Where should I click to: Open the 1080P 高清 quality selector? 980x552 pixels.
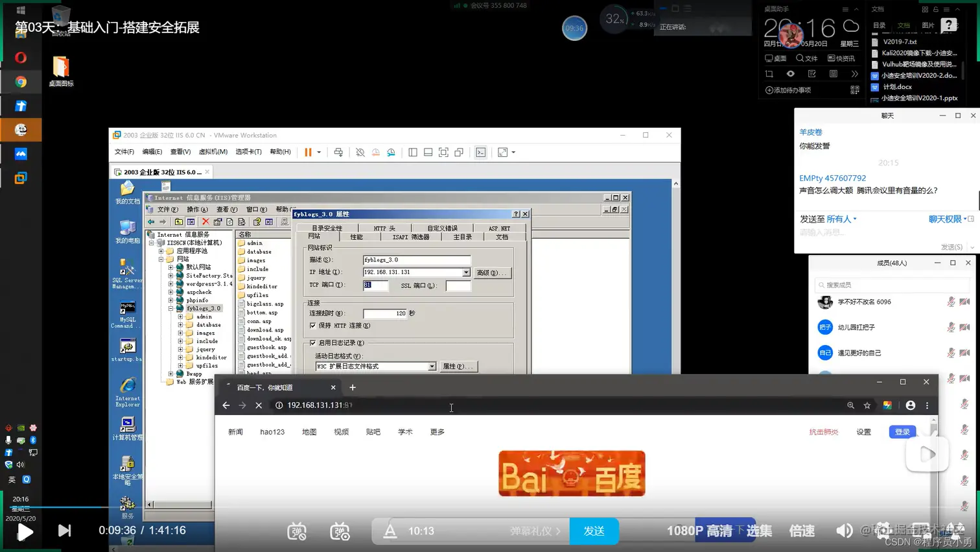(699, 531)
